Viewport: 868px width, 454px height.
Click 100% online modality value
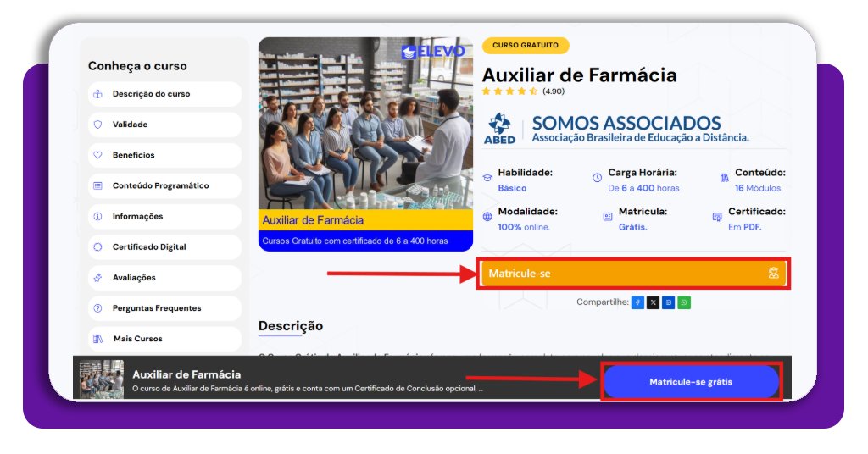click(524, 227)
